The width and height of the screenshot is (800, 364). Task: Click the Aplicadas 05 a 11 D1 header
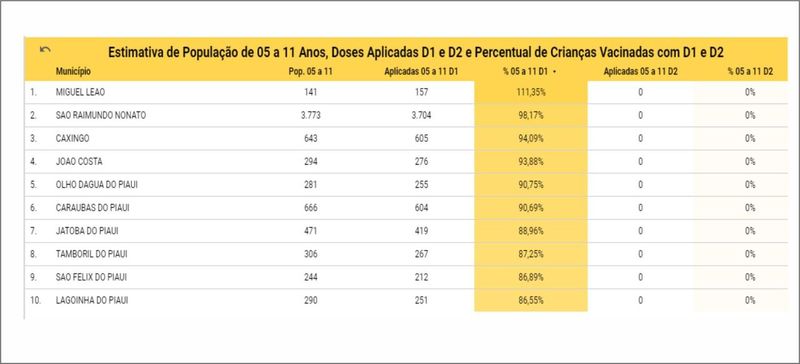click(421, 72)
